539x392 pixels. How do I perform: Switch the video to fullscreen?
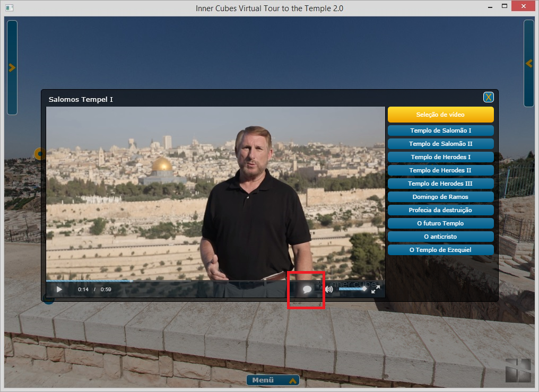point(376,289)
